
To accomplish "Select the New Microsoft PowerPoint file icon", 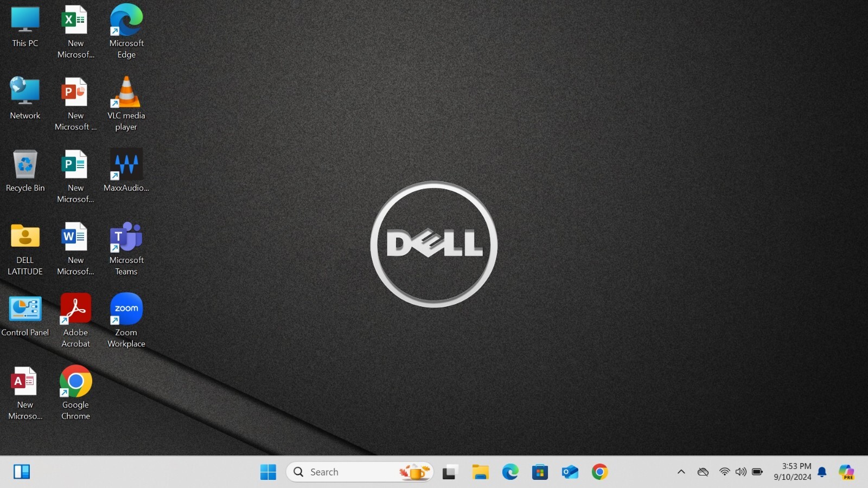I will (x=75, y=104).
